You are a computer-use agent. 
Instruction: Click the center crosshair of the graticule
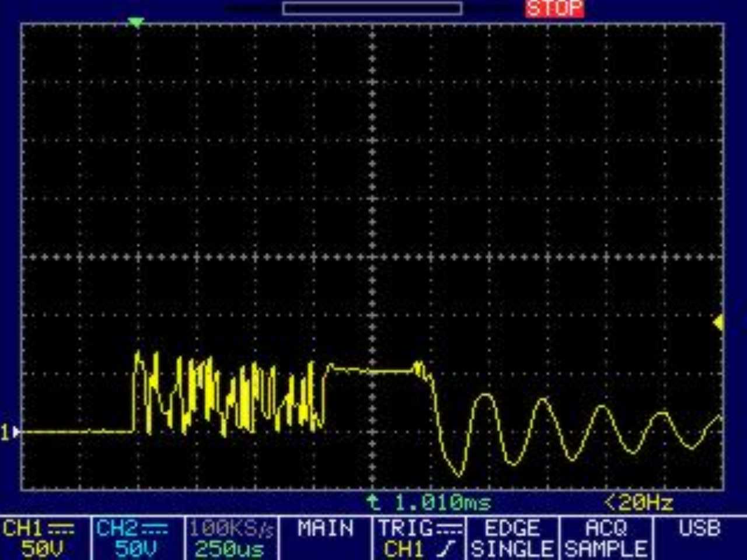pyautogui.click(x=373, y=257)
